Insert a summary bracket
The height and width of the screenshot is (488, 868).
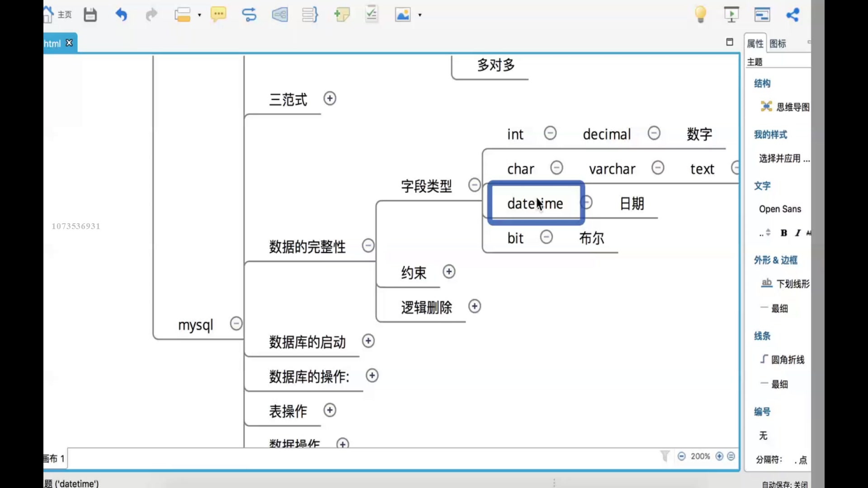click(310, 15)
